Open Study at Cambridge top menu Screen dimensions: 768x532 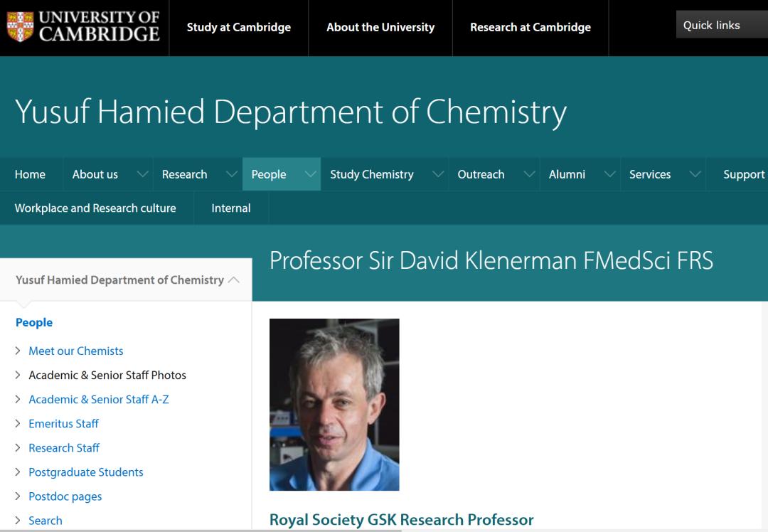tap(239, 27)
